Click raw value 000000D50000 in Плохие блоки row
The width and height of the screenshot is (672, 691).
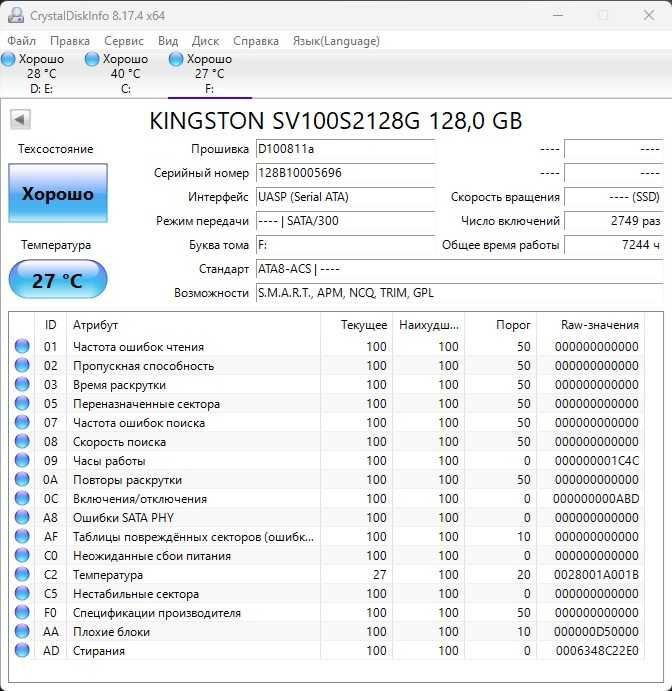[x=597, y=632]
